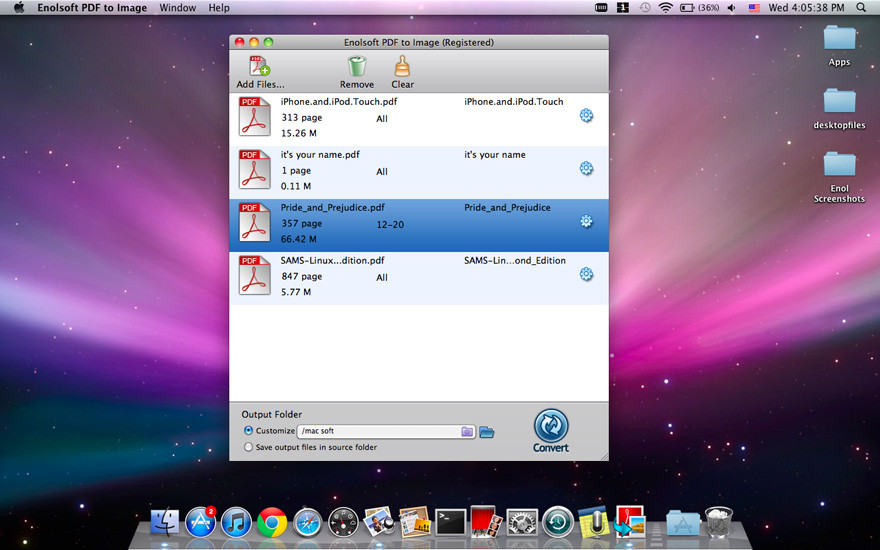Open App Store from the dock
Viewport: 880px width, 550px height.
coord(200,523)
